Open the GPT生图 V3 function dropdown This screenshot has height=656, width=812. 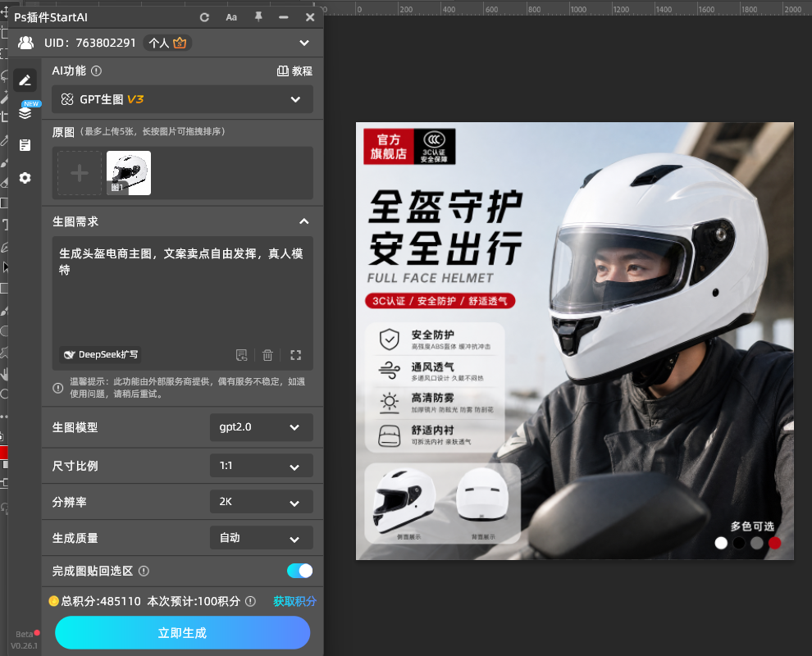click(182, 99)
